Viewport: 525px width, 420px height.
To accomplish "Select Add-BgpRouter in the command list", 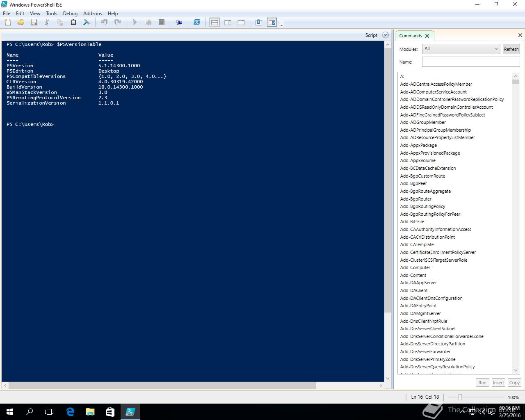I will tap(415, 199).
